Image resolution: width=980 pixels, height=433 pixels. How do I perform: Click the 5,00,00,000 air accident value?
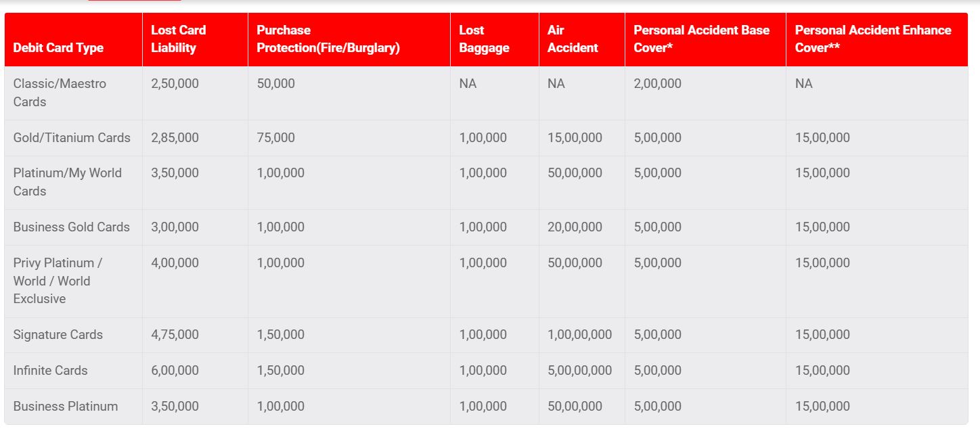[579, 371]
